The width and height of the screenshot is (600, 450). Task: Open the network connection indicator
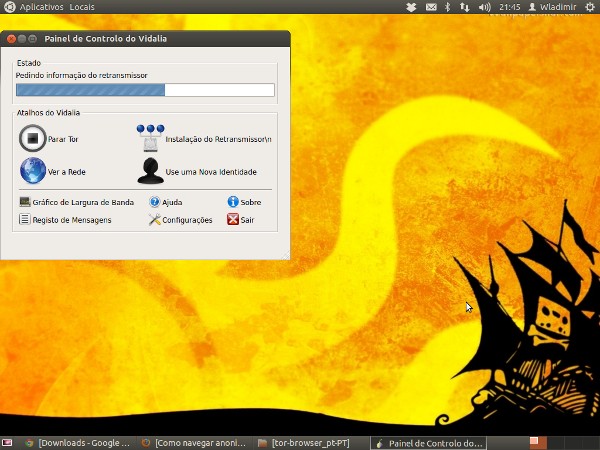click(465, 7)
